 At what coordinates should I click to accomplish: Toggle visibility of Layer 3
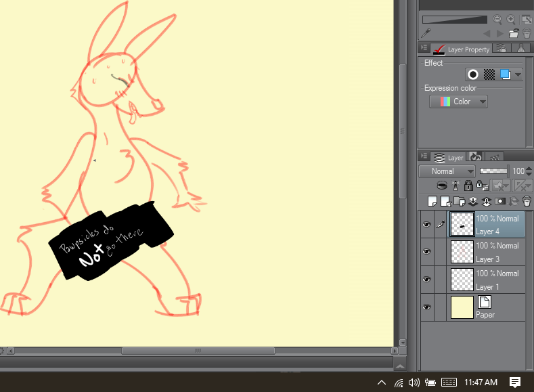(426, 252)
